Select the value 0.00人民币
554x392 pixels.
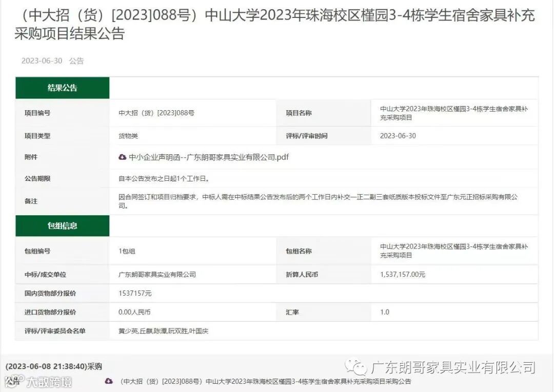pos(134,312)
